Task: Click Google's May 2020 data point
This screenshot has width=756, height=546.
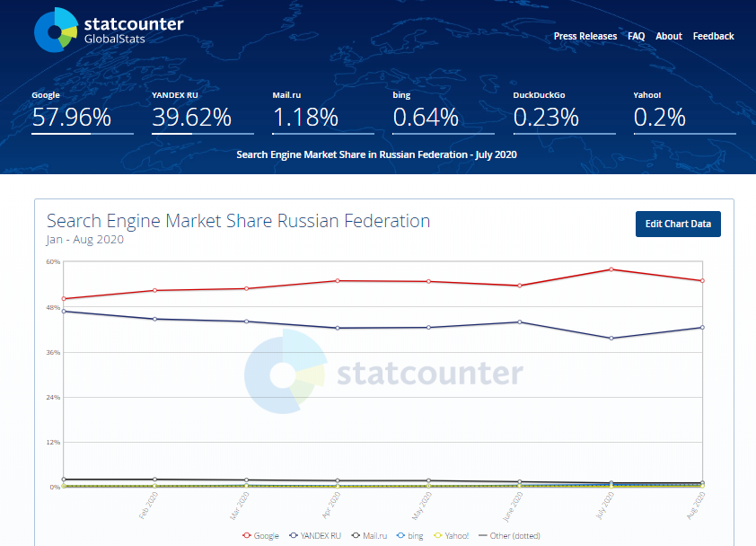Action: (x=428, y=281)
